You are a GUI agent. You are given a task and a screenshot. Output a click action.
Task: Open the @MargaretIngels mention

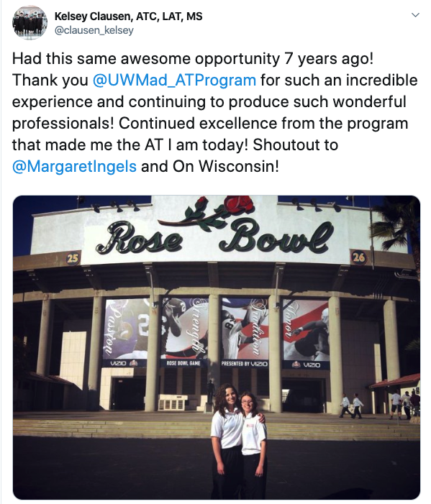pyautogui.click(x=74, y=166)
